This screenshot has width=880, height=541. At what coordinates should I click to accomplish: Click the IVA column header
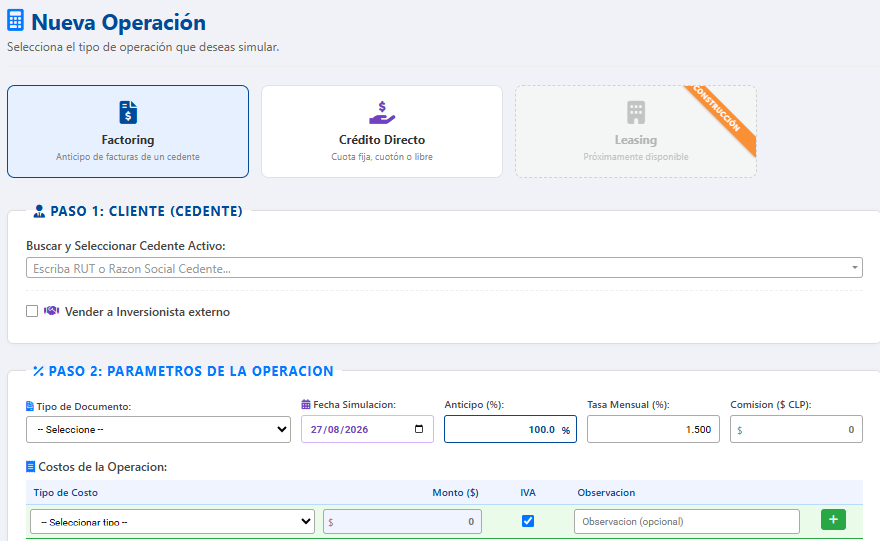coord(528,492)
